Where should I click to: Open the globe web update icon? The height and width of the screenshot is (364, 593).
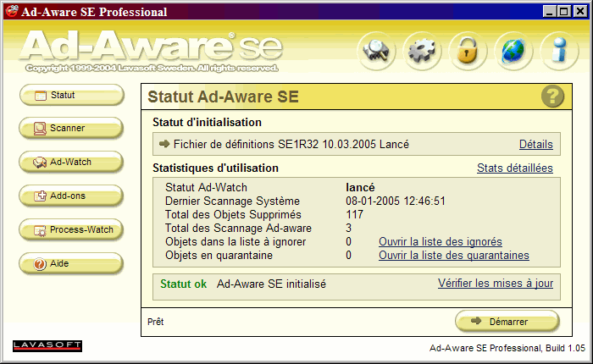(x=513, y=51)
